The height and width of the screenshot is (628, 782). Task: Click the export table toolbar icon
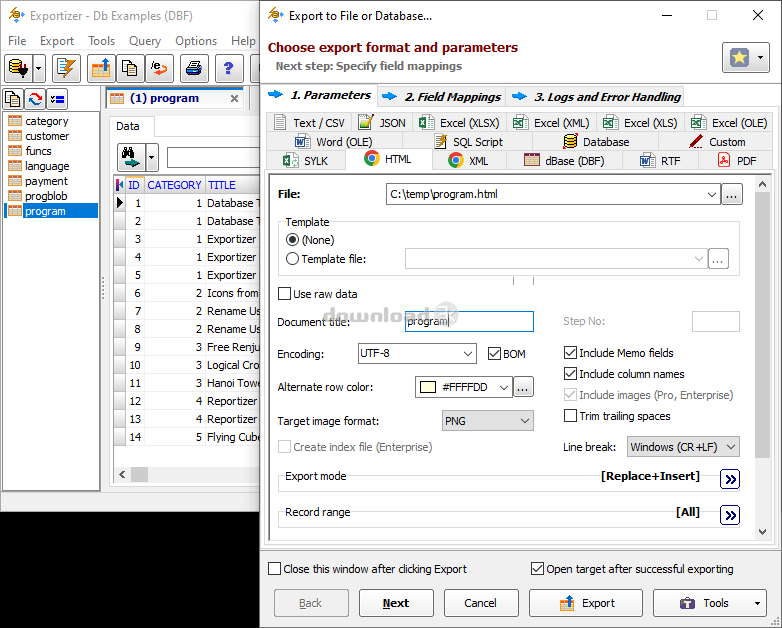101,68
